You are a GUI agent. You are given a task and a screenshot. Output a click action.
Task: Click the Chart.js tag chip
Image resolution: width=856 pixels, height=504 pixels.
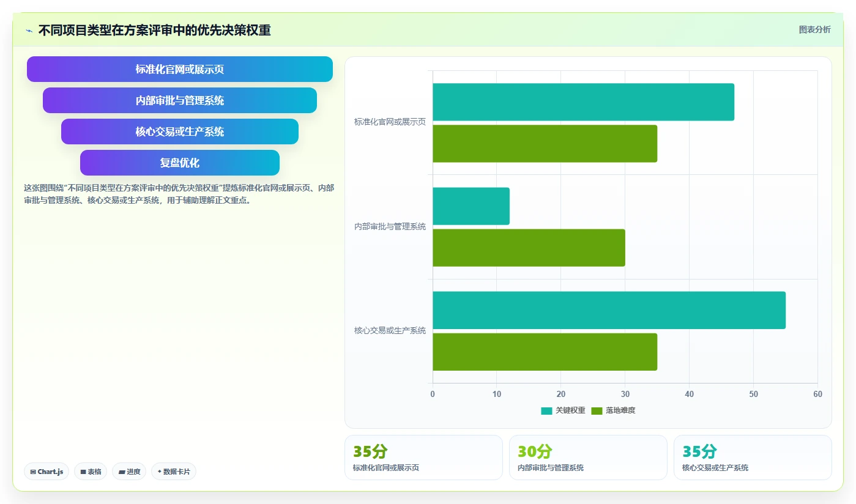(x=47, y=472)
